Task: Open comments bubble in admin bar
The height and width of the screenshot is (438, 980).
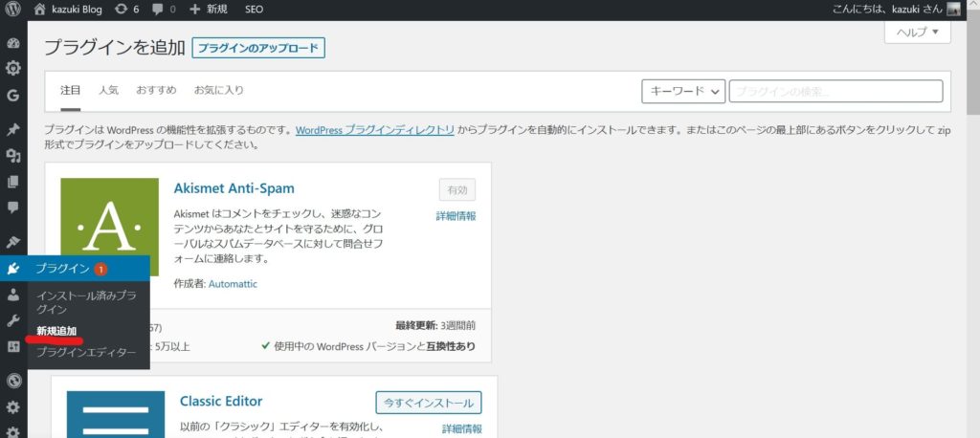Action: click(x=164, y=10)
